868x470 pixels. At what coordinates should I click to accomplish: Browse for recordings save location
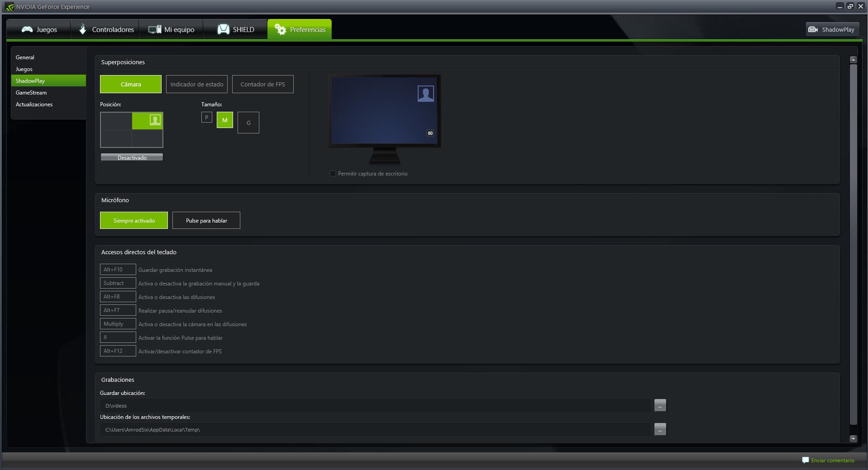coord(660,405)
